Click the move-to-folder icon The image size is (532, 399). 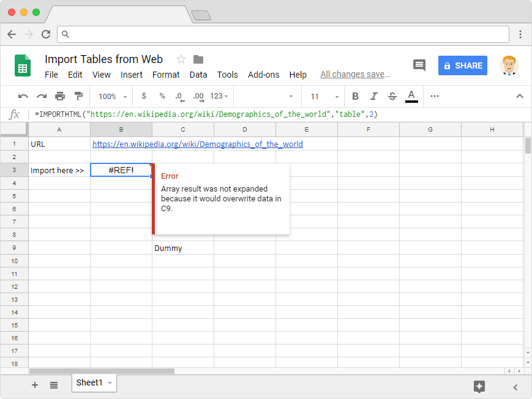(x=198, y=59)
